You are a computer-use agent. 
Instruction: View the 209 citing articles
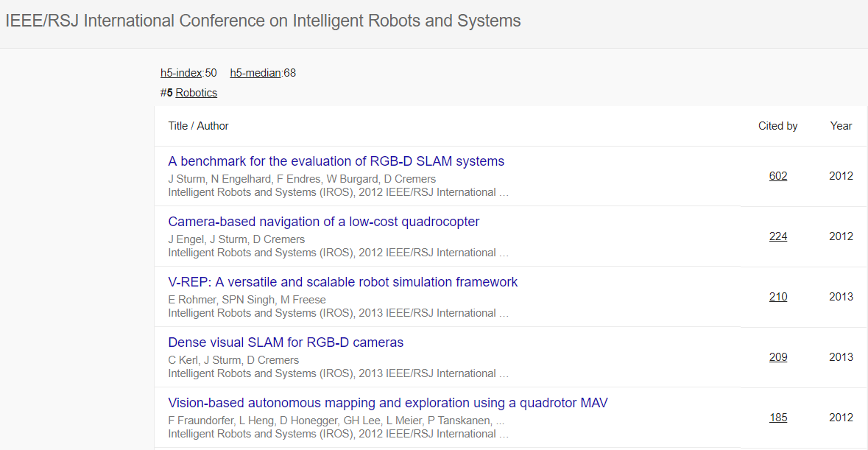[x=777, y=357]
